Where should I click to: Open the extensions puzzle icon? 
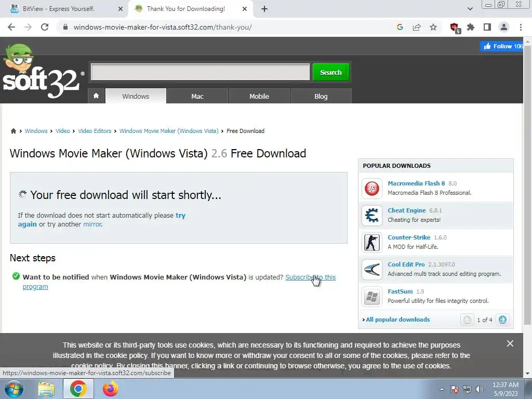pos(471,27)
